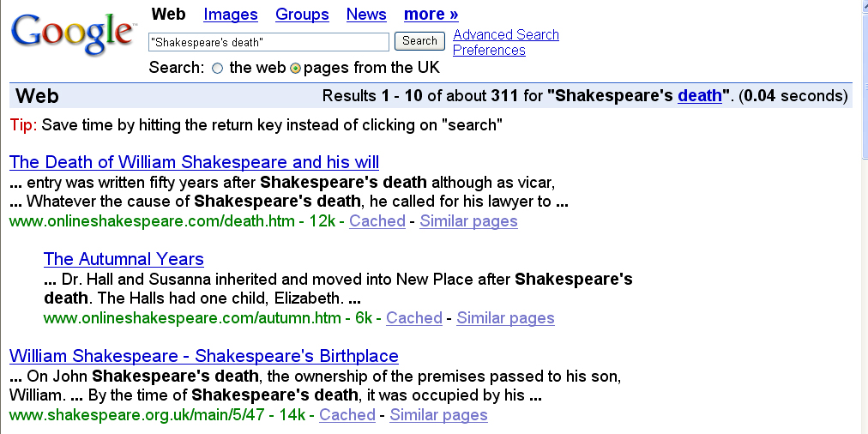Click the 'death' definition link in results bar
868x434 pixels.
pos(700,96)
